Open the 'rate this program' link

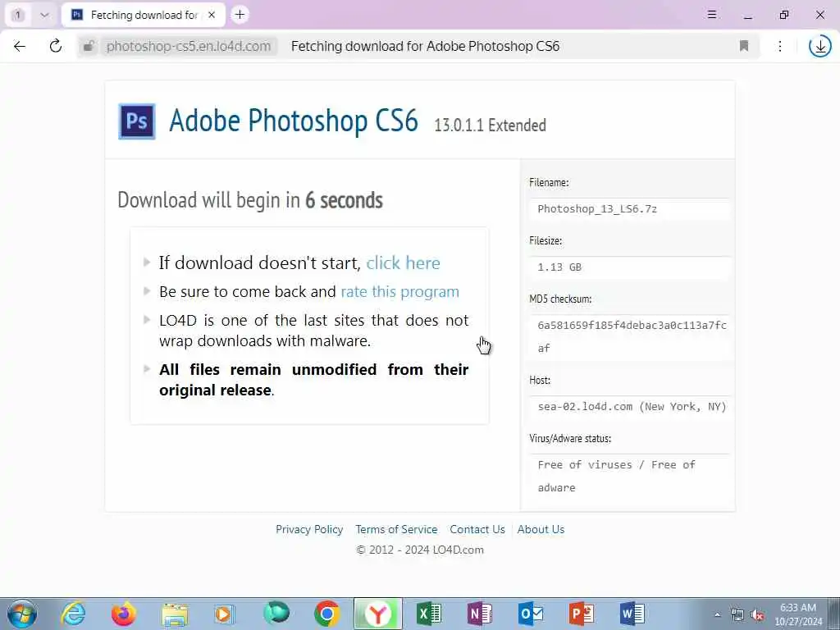[x=400, y=291]
